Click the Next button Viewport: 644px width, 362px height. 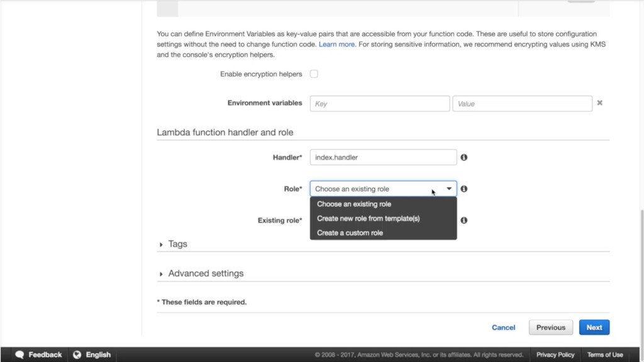594,327
